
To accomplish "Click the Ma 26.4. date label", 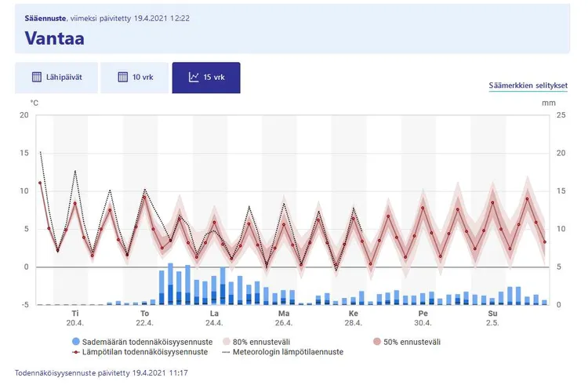I will tap(283, 318).
